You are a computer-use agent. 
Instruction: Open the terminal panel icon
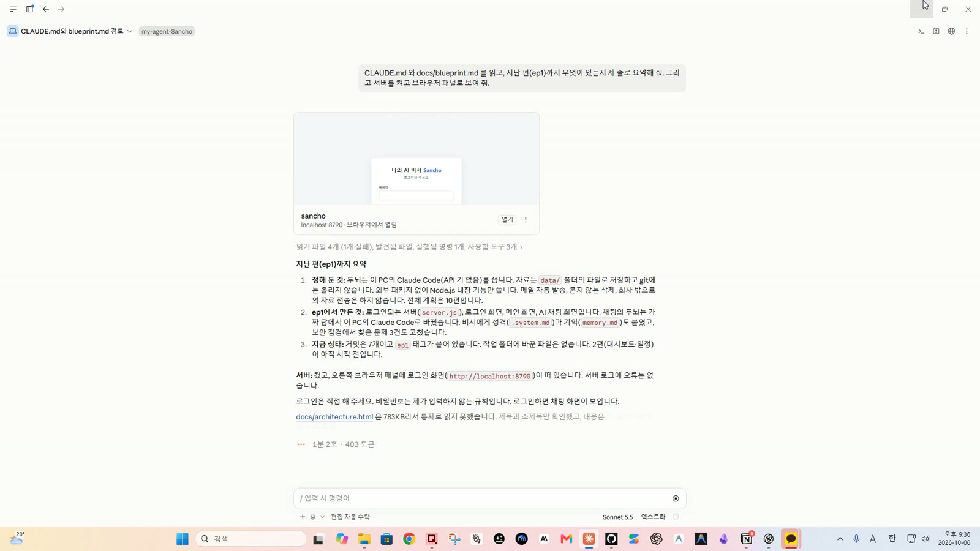tap(921, 31)
